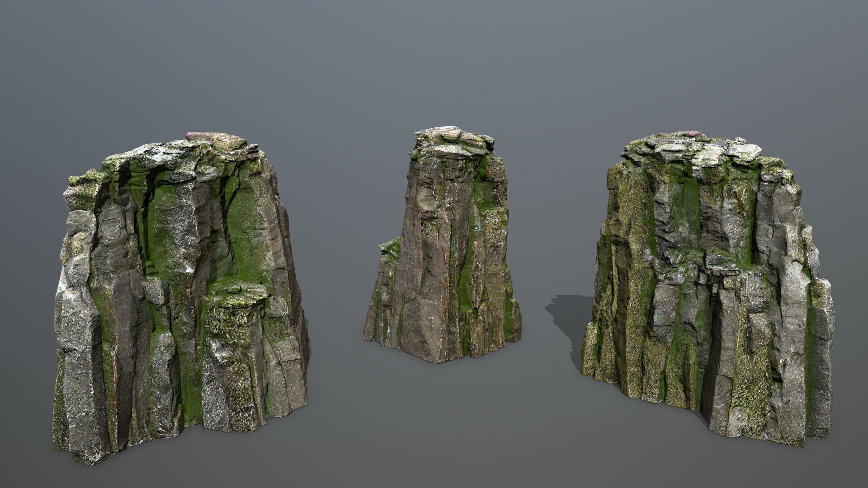Select the narrow central rock pillar model
The image size is (868, 488).
pos(442,244)
